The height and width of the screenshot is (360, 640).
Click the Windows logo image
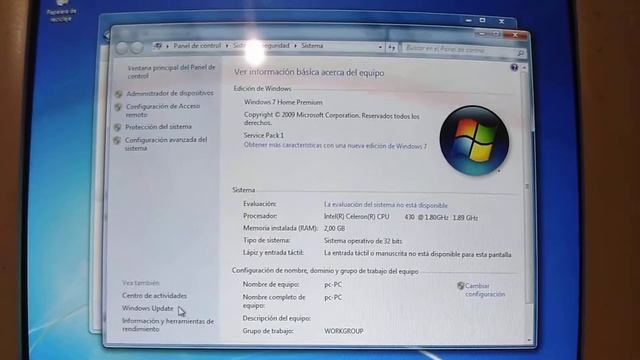tap(474, 141)
